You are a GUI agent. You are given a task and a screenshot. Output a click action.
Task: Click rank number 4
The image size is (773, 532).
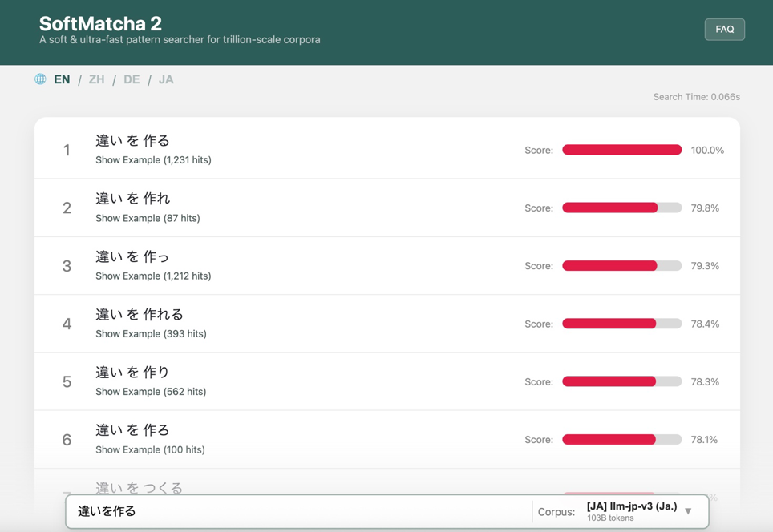[x=67, y=324]
